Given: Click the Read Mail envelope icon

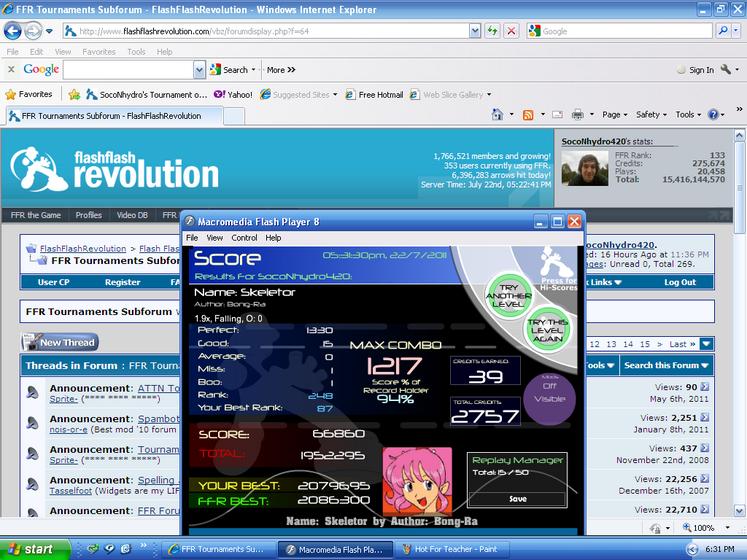Looking at the screenshot, I should [557, 114].
